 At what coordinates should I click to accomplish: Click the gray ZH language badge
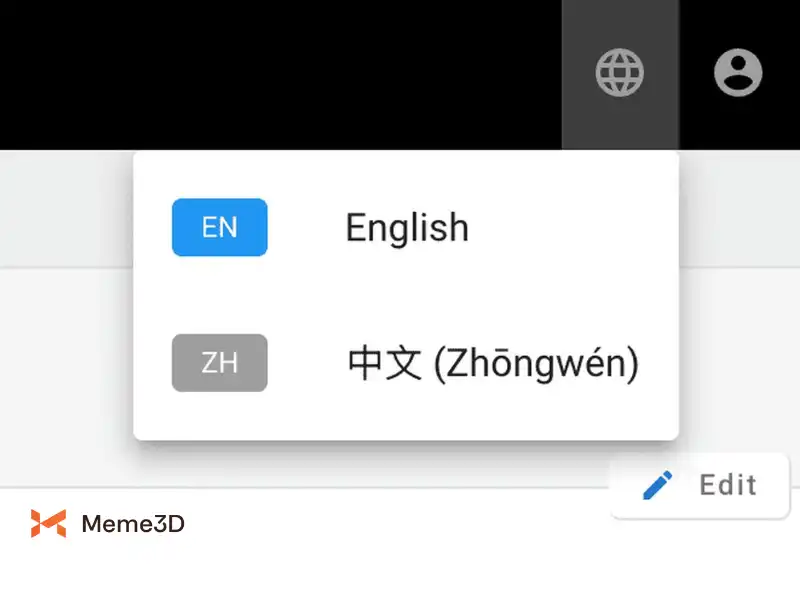pyautogui.click(x=219, y=363)
